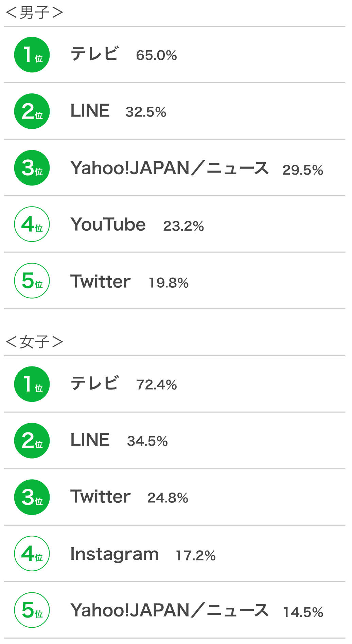Select the 3位 badge beside 29.5% Yahoo!JAPAN
Viewport: 352px width, 644px height.
(x=32, y=168)
